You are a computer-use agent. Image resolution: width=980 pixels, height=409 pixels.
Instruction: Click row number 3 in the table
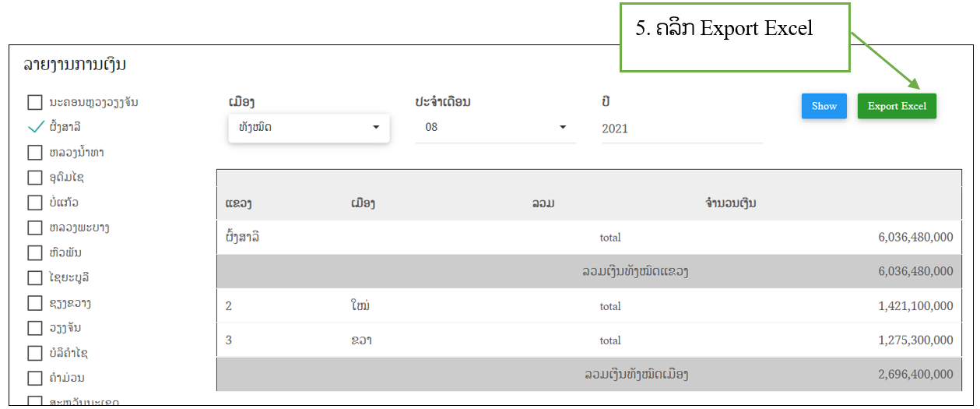229,340
